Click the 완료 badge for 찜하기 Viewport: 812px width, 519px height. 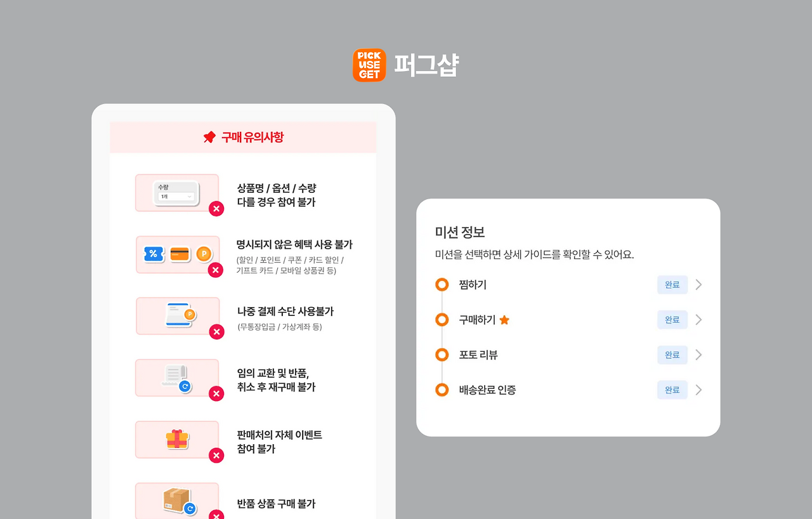[x=672, y=285]
